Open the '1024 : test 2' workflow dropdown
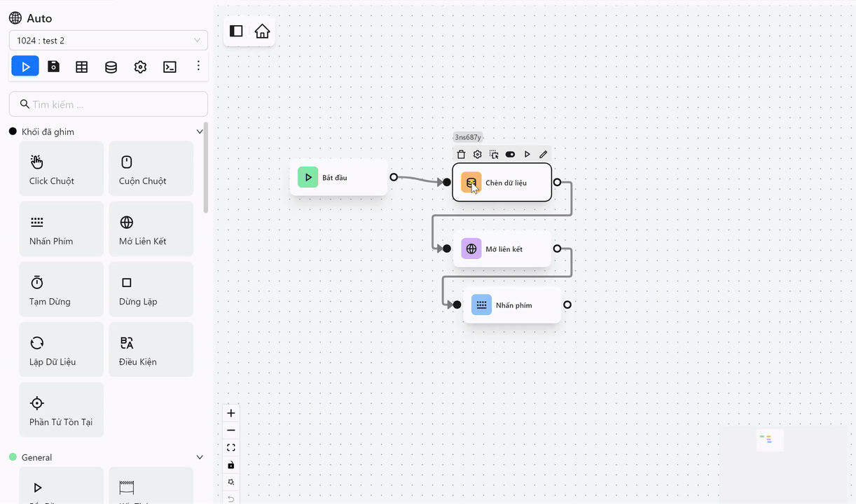The height and width of the screenshot is (504, 856). (109, 41)
